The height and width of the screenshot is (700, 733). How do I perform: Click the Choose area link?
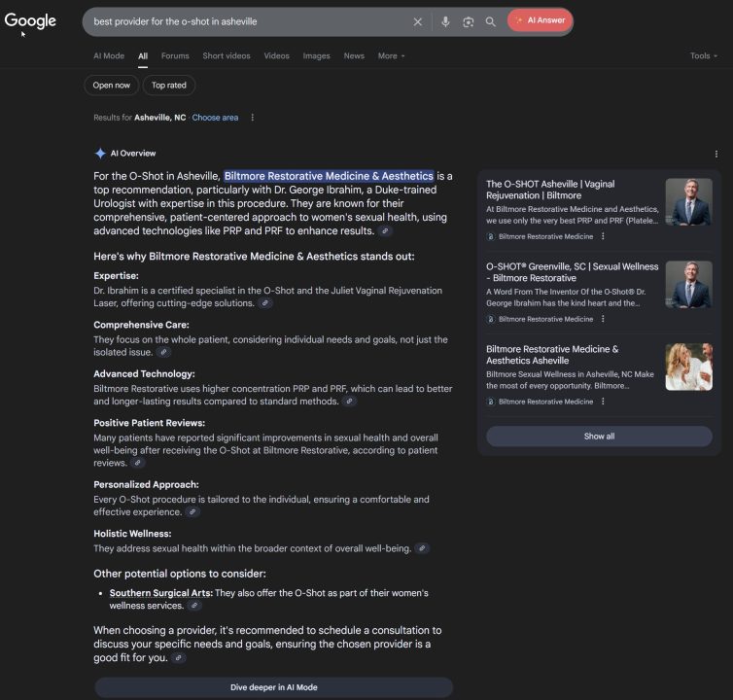(215, 118)
